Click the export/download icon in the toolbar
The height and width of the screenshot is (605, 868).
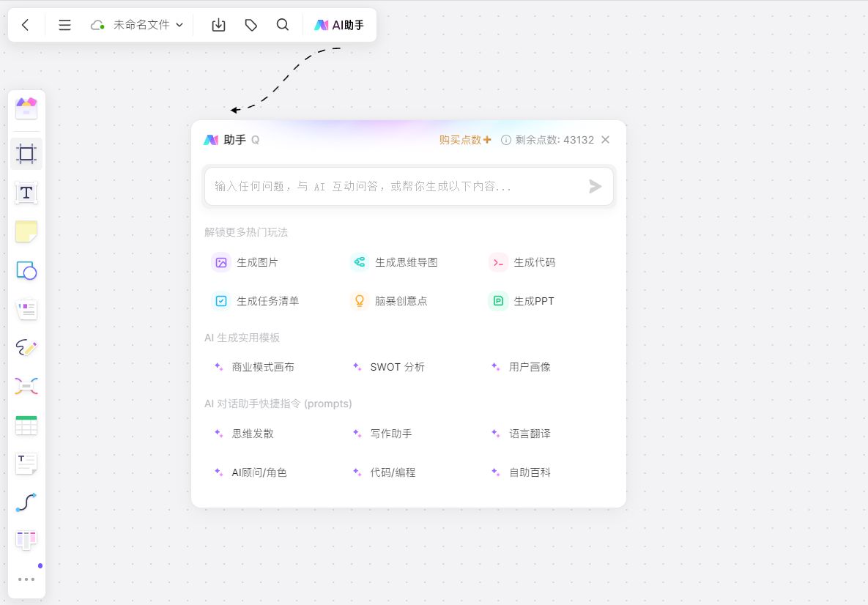pyautogui.click(x=218, y=24)
